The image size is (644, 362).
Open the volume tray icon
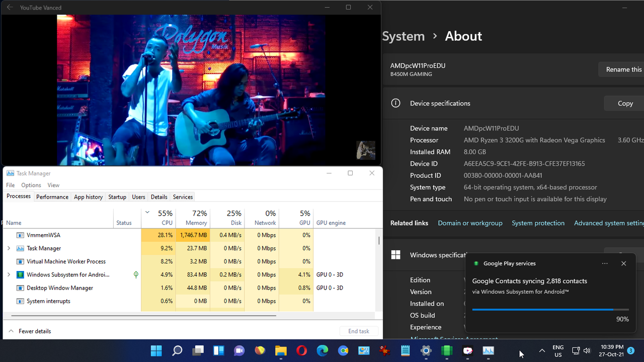tap(587, 350)
